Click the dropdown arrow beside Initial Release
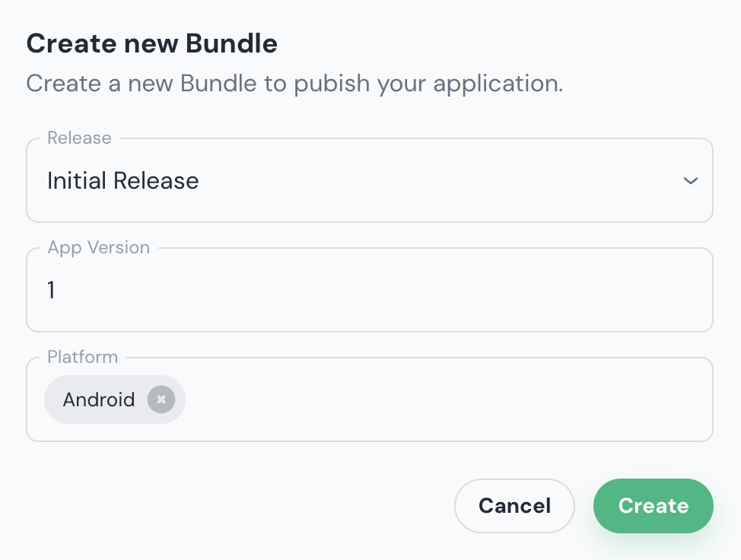Screen dimensions: 741x560 pyautogui.click(x=691, y=180)
